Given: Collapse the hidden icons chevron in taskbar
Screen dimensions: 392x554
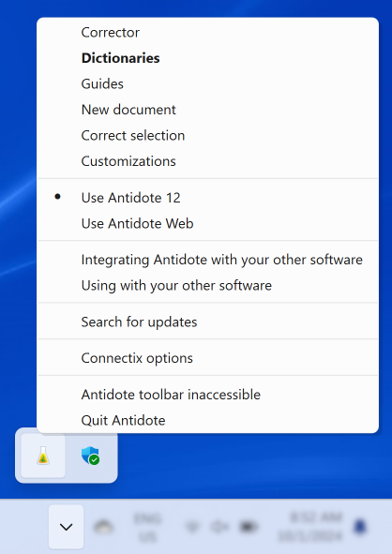Looking at the screenshot, I should point(66,527).
